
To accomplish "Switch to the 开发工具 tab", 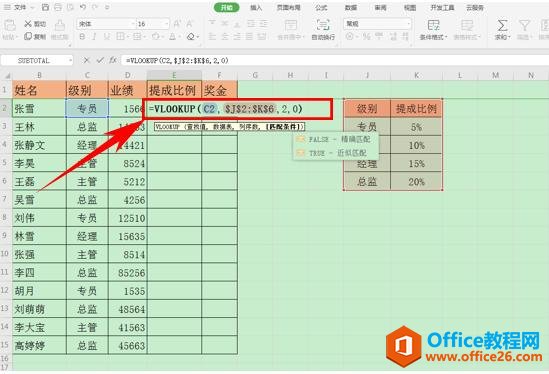I will coord(442,7).
